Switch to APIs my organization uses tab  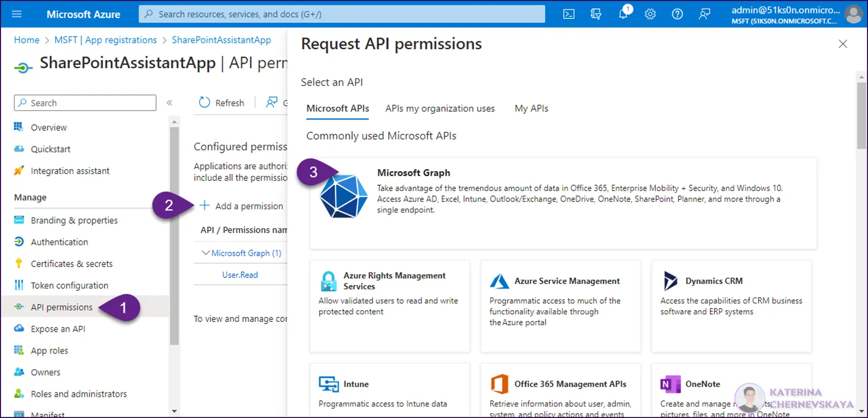[440, 108]
